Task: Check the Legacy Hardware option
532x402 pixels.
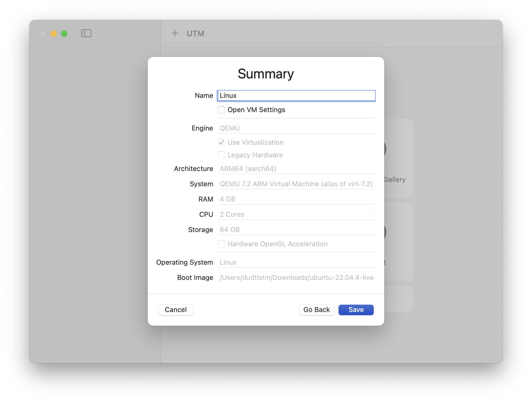Action: pyautogui.click(x=221, y=155)
